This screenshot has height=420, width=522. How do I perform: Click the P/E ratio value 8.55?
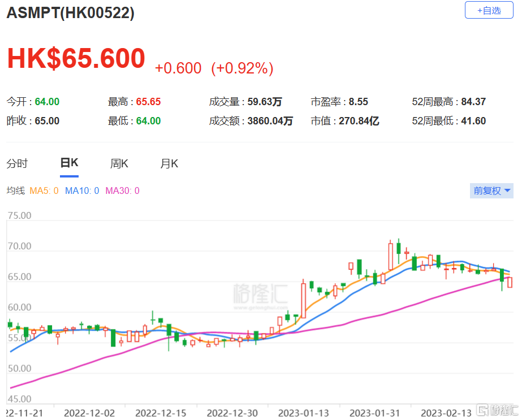click(358, 102)
